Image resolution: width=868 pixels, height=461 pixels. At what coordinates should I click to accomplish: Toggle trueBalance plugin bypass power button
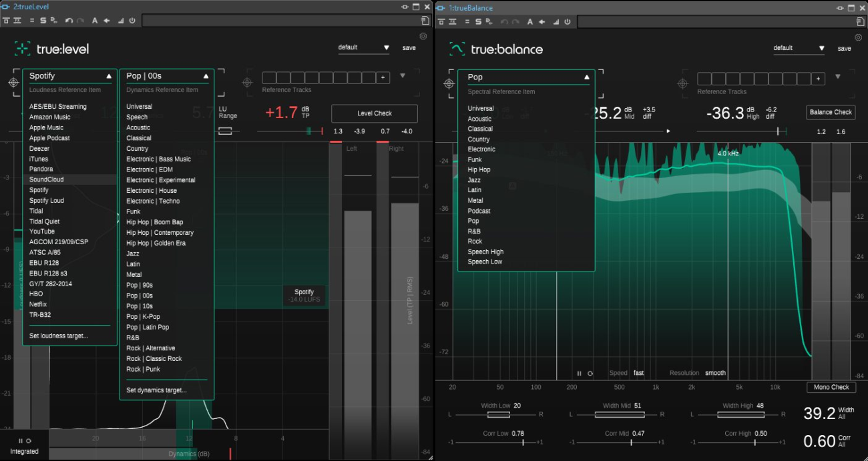(x=568, y=21)
